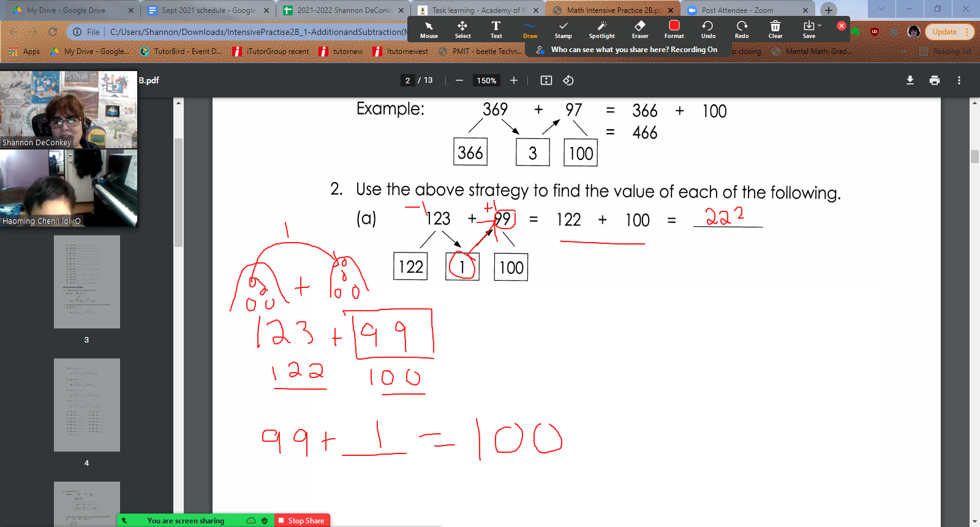Image resolution: width=980 pixels, height=527 pixels.
Task: Open the My Drive - Google bookmark
Action: click(x=89, y=51)
